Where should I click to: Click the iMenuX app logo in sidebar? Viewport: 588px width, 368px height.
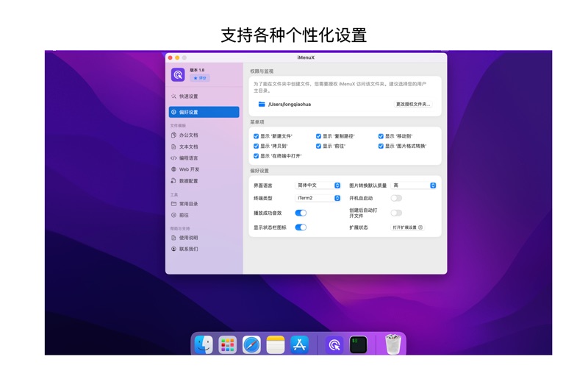178,74
